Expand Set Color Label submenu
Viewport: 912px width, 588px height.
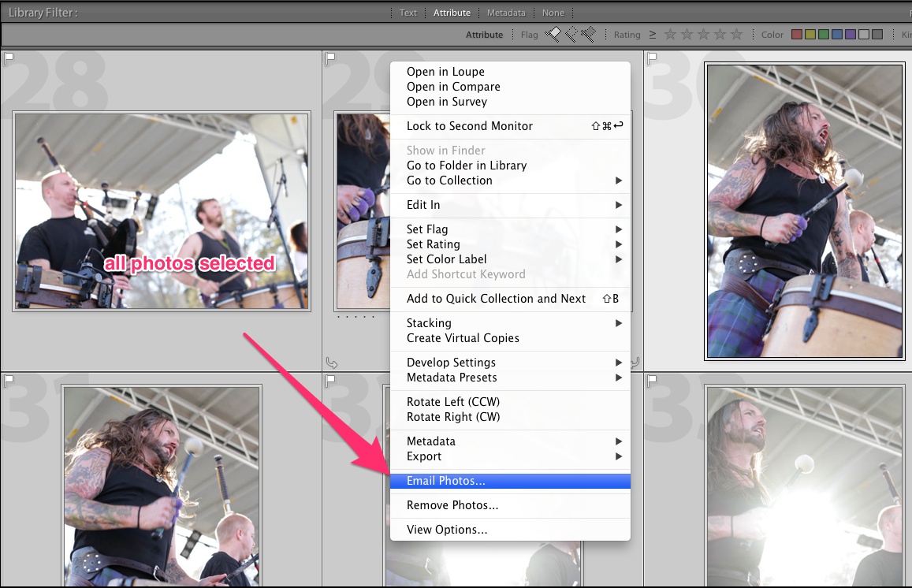click(510, 260)
